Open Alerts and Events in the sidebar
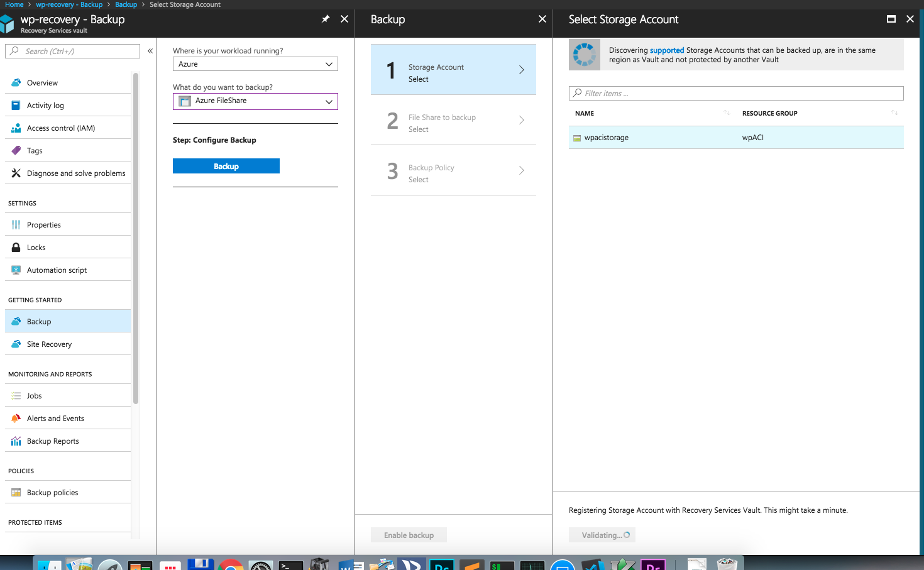 pos(68,418)
